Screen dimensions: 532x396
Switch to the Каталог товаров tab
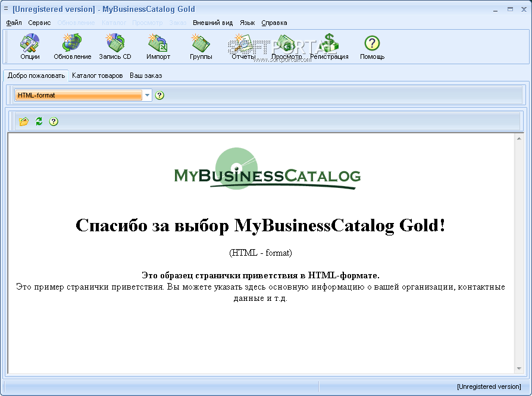[x=98, y=76]
